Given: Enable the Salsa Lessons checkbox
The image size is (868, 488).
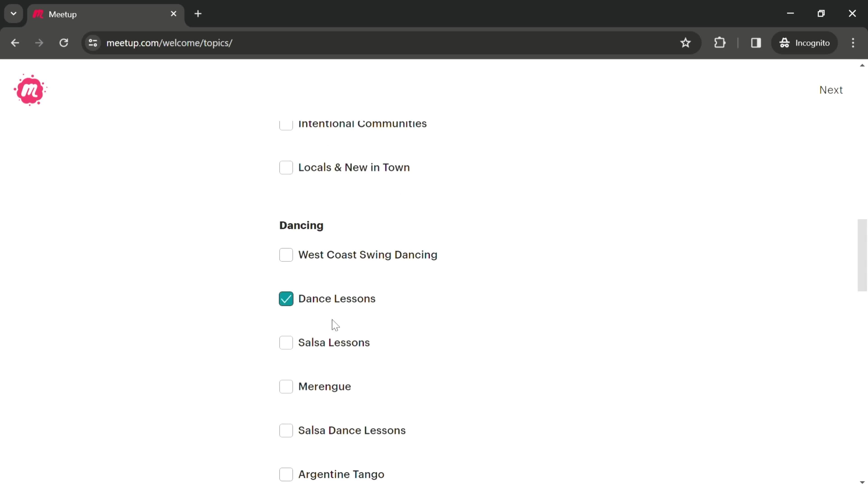Looking at the screenshot, I should pos(286,343).
